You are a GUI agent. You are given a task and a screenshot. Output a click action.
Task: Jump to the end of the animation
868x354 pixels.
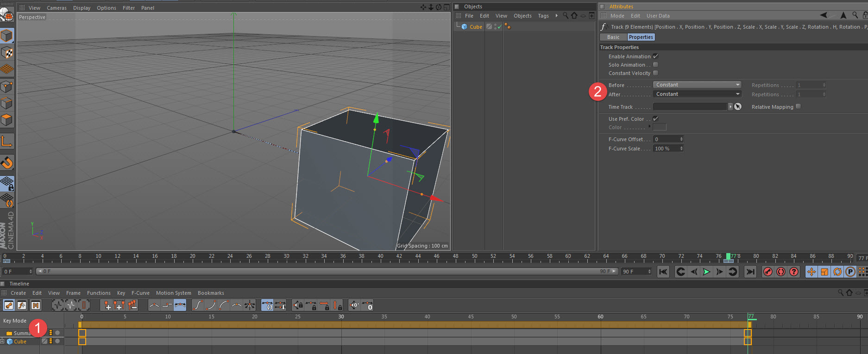coord(750,272)
